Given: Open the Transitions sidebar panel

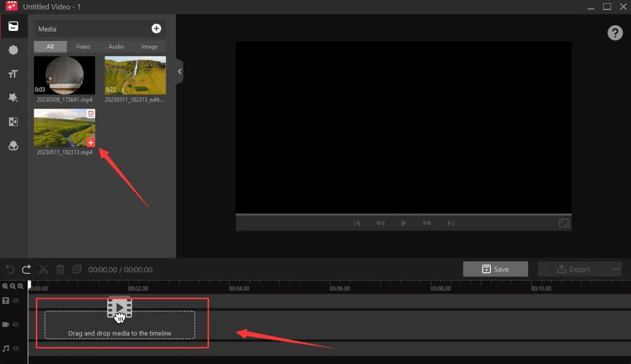Looking at the screenshot, I should tap(13, 122).
